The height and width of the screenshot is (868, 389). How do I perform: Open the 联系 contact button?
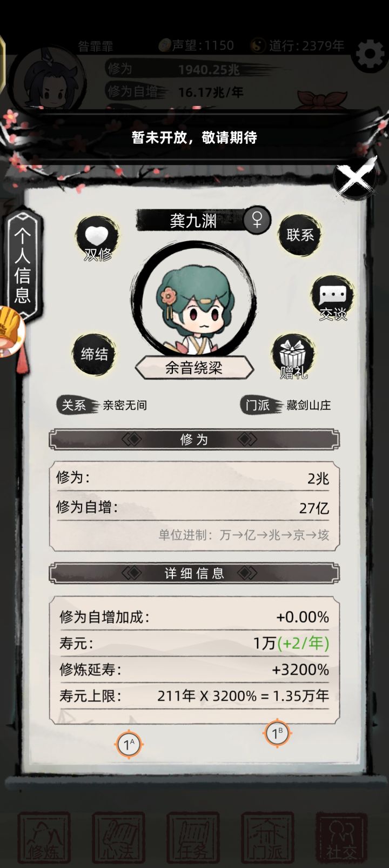300,235
